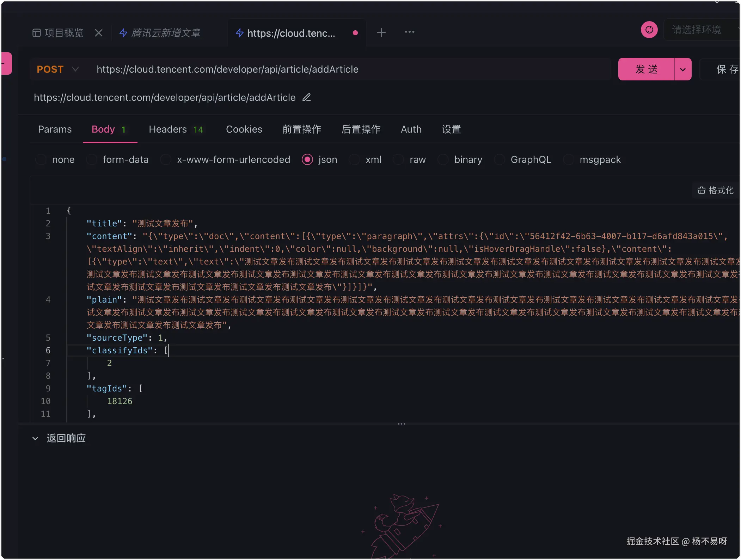Collapse the 返回响应 response section
The height and width of the screenshot is (560, 741).
[35, 438]
